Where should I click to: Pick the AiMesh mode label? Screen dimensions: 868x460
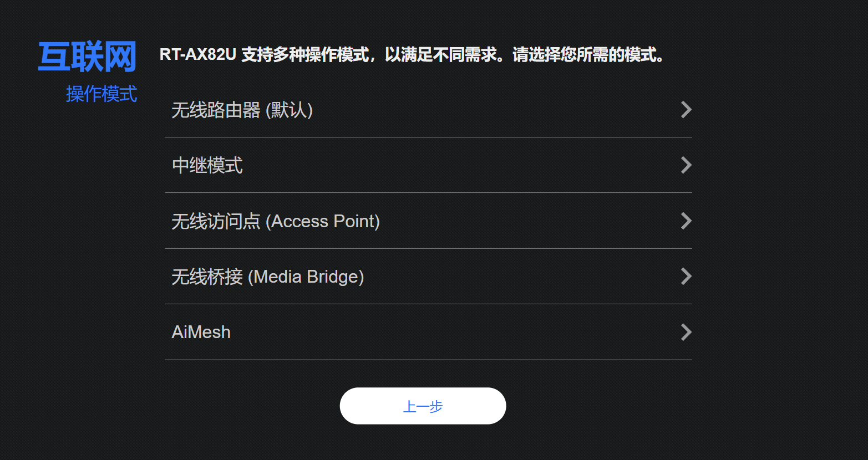[201, 332]
